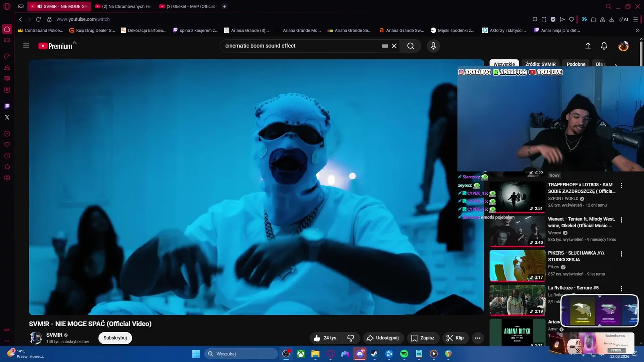Open the Aria AI toolbar button
This screenshot has width=644, height=362.
pos(623,19)
